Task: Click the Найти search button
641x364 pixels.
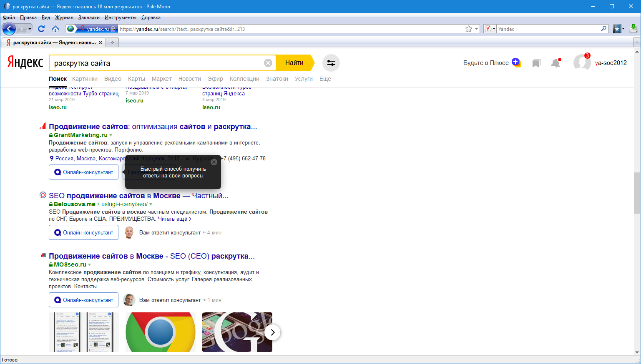Action: tap(294, 63)
